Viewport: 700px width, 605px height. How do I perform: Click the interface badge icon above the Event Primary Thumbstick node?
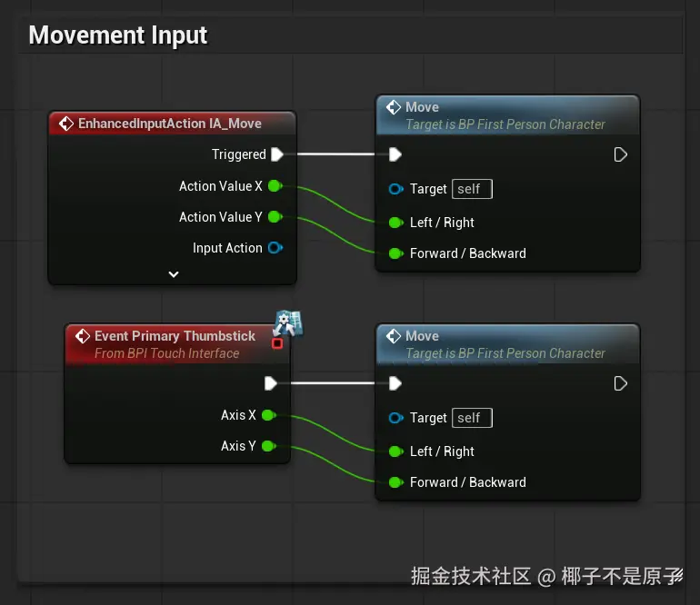tap(288, 322)
